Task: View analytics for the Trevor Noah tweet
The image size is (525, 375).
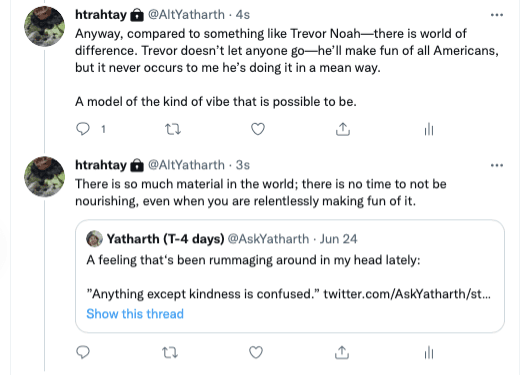Action: pos(429,129)
